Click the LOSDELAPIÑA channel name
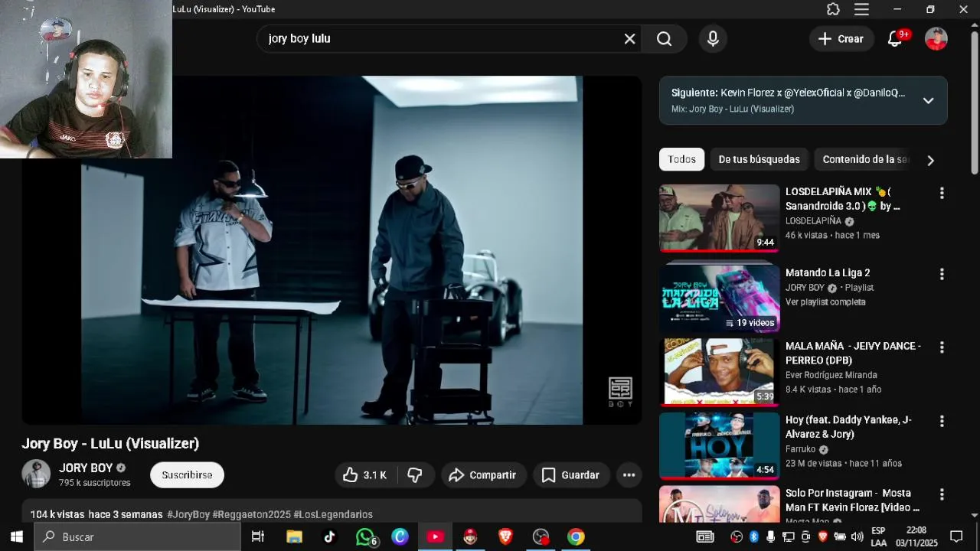This screenshot has width=980, height=551. click(813, 221)
